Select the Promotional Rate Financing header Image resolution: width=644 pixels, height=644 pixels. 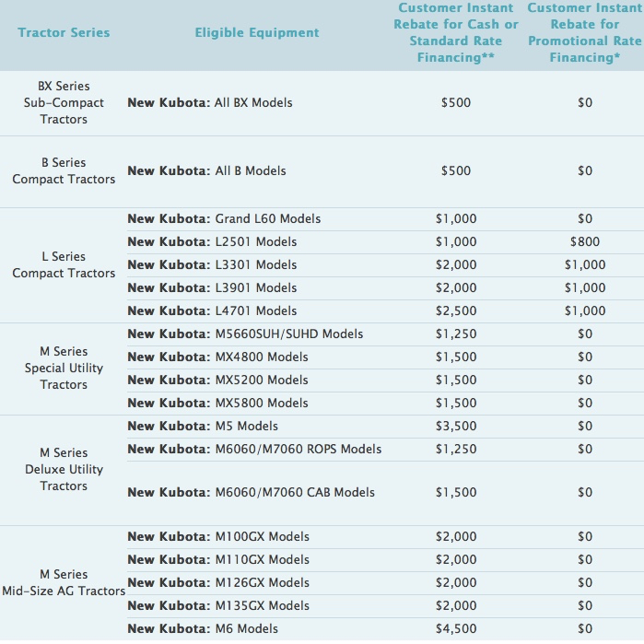pos(585,32)
